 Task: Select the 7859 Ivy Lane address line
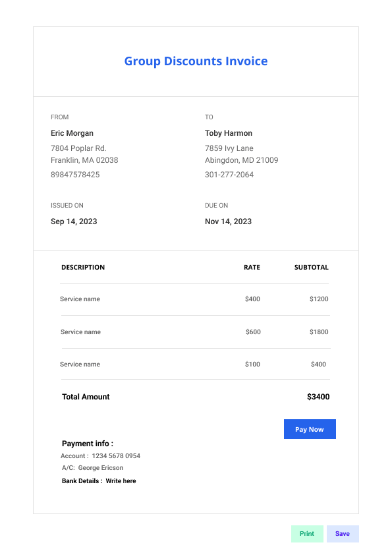[229, 148]
